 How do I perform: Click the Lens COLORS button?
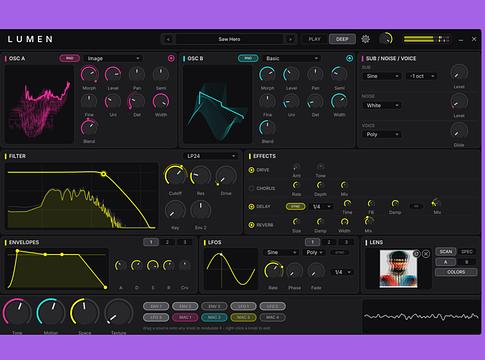456,272
